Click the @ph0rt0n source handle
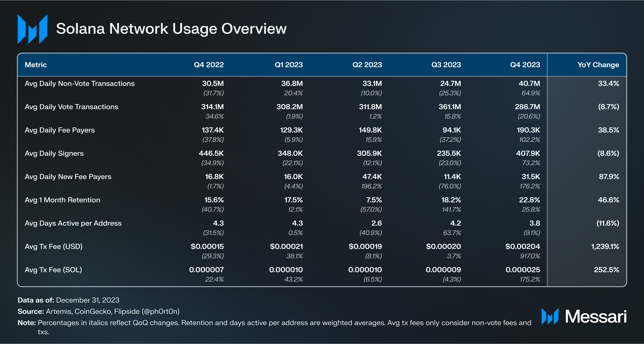 161,312
